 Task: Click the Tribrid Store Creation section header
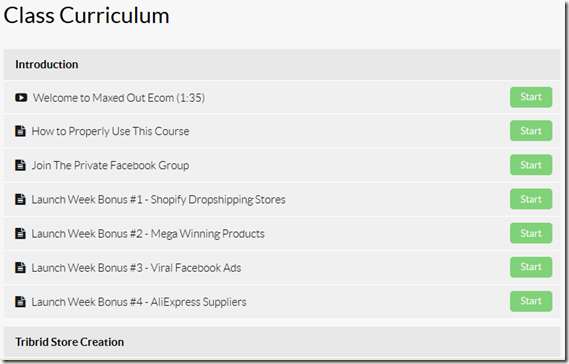pyautogui.click(x=282, y=342)
